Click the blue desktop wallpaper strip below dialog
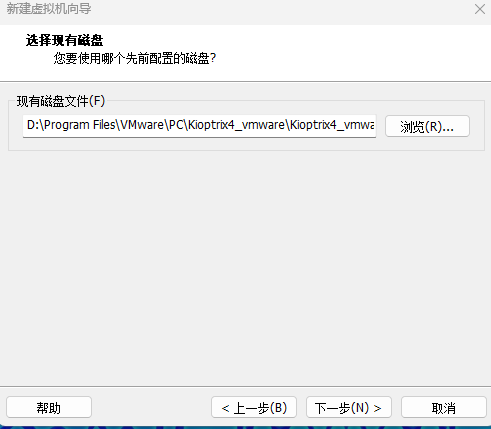Viewport: 491px width, 429px height. pyautogui.click(x=245, y=427)
